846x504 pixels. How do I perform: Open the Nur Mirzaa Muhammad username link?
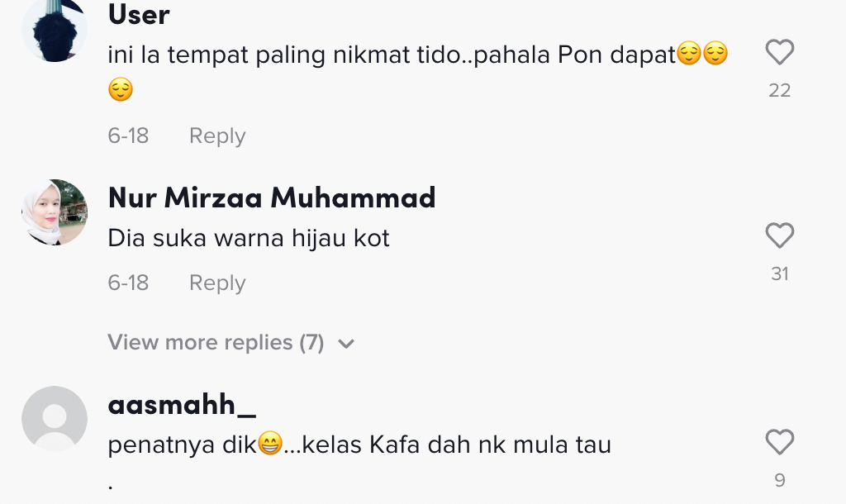tap(272, 197)
